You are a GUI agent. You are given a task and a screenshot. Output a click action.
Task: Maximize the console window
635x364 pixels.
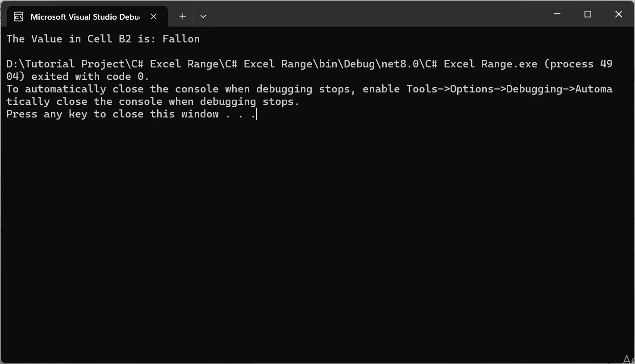point(588,14)
